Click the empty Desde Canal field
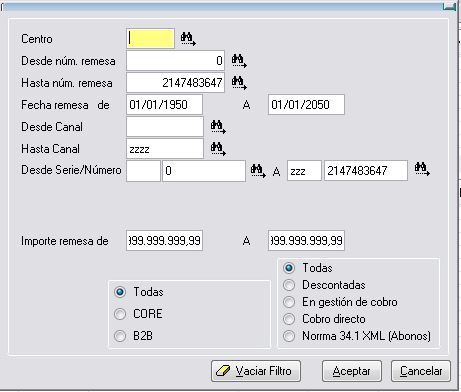This screenshot has height=392, width=461. click(x=165, y=127)
